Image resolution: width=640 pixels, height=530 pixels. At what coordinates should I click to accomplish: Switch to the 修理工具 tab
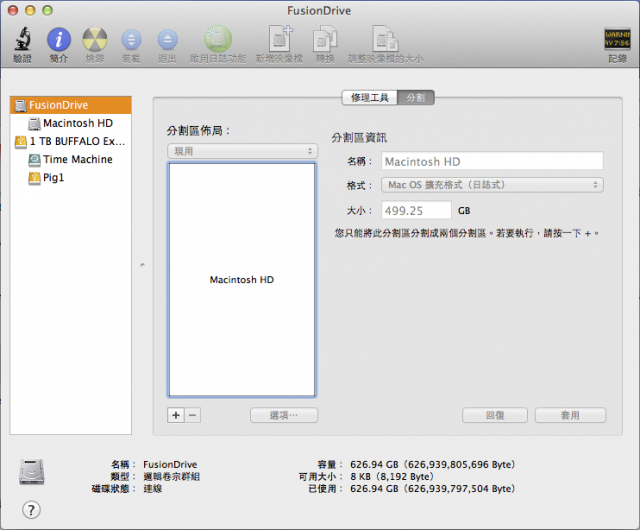369,98
